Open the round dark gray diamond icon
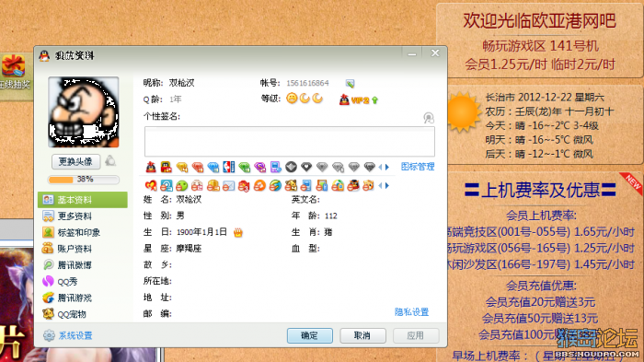The height and width of the screenshot is (362, 644). click(x=292, y=167)
